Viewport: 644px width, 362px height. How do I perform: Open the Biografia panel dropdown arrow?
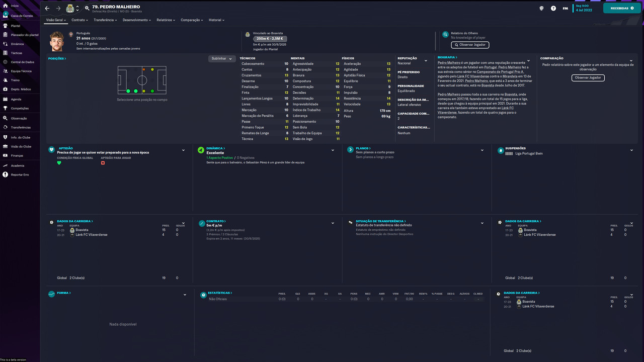(528, 60)
